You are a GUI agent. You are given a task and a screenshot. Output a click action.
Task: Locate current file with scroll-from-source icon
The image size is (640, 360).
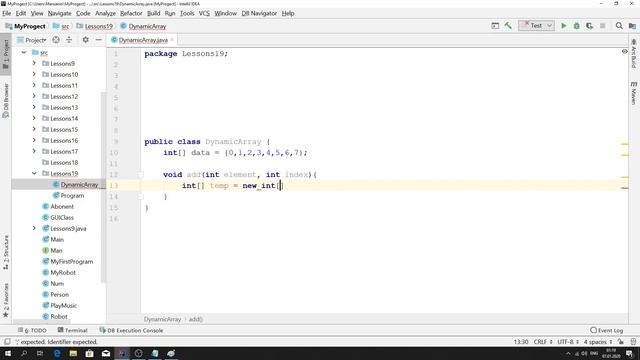tap(56, 40)
